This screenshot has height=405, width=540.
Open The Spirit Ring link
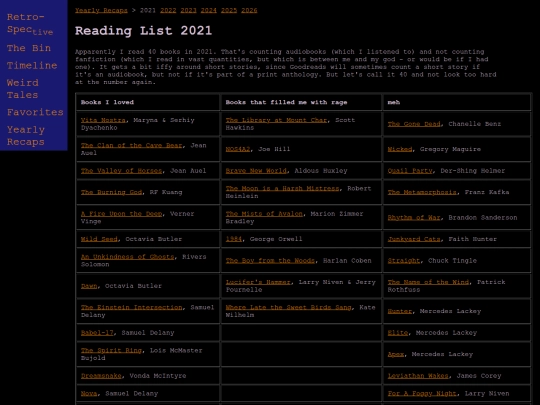pos(111,350)
